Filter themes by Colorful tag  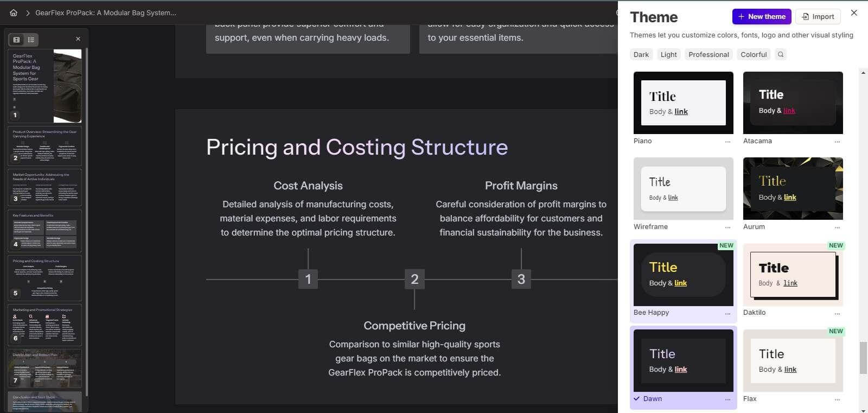754,54
